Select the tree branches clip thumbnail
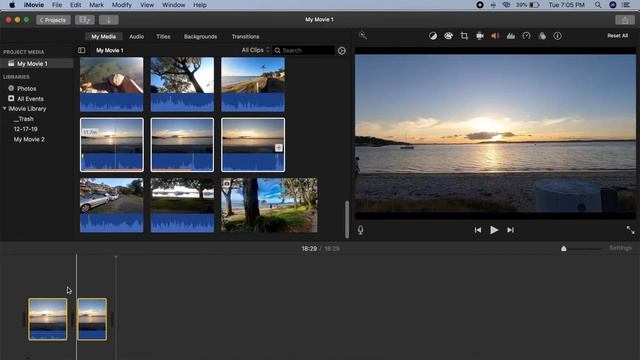 pyautogui.click(x=182, y=84)
